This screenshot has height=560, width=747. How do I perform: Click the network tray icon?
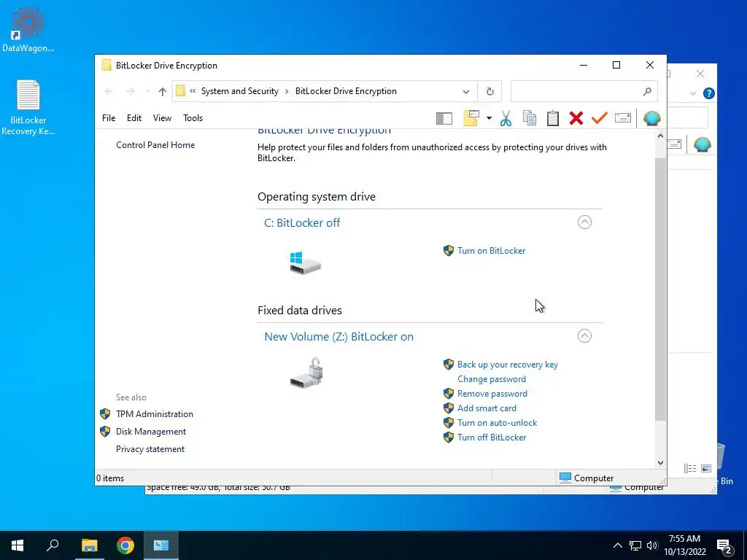[x=635, y=545]
